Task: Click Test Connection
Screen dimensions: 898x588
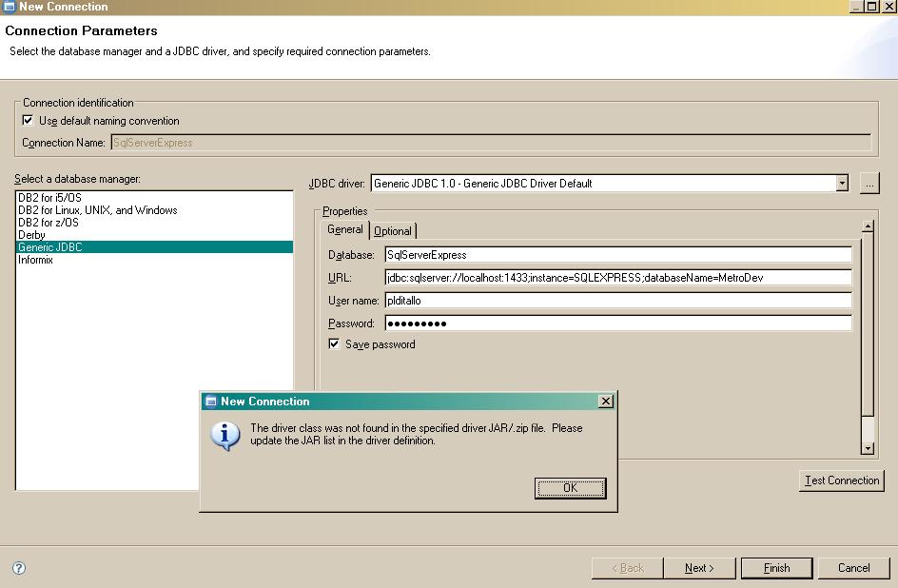Action: (841, 480)
